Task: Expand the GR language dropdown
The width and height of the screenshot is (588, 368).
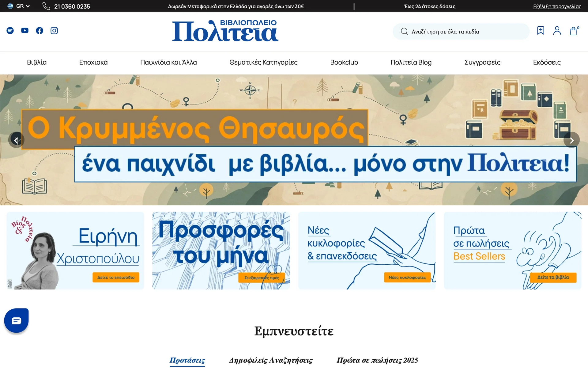Action: 19,6
